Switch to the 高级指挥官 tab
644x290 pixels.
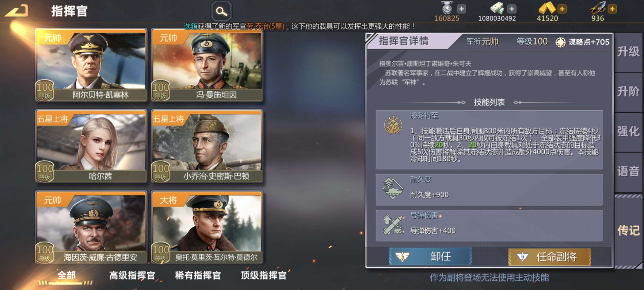click(132, 275)
